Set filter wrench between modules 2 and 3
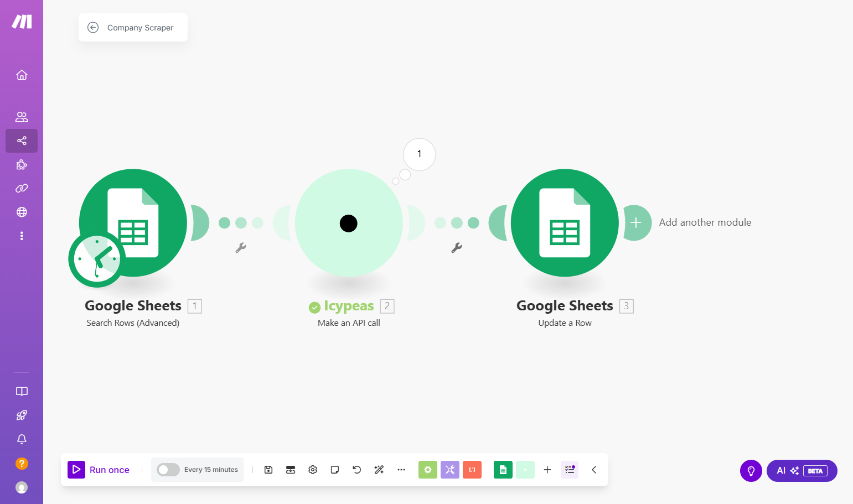Viewport: 853px width, 504px height. [x=457, y=248]
